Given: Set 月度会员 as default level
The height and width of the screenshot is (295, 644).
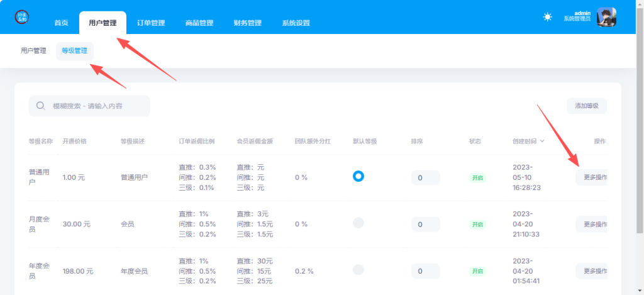Looking at the screenshot, I should point(358,223).
